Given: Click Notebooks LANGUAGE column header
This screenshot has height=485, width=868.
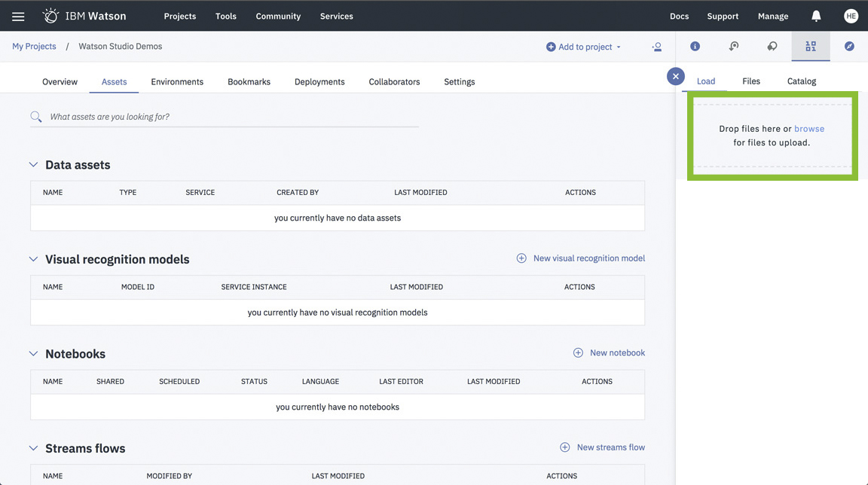Looking at the screenshot, I should click(x=320, y=382).
